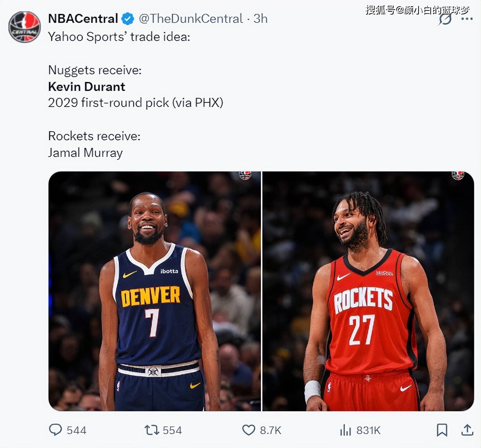This screenshot has height=448, width=481.
Task: Click the blue verified badge
Action: click(128, 19)
